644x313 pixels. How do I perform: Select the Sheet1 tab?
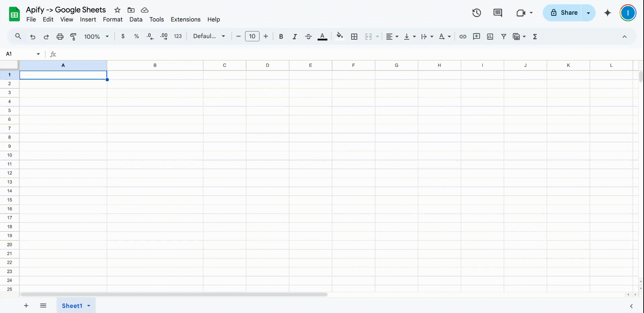(x=76, y=306)
